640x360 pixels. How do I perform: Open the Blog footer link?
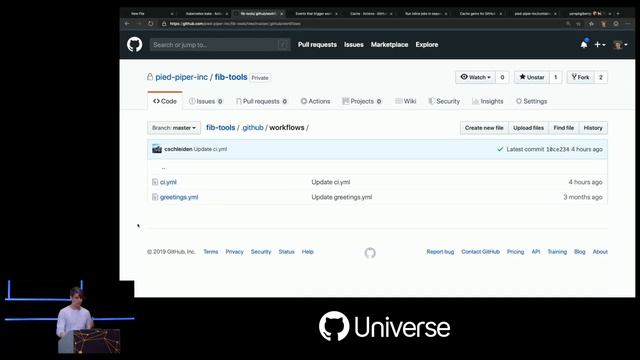click(580, 252)
